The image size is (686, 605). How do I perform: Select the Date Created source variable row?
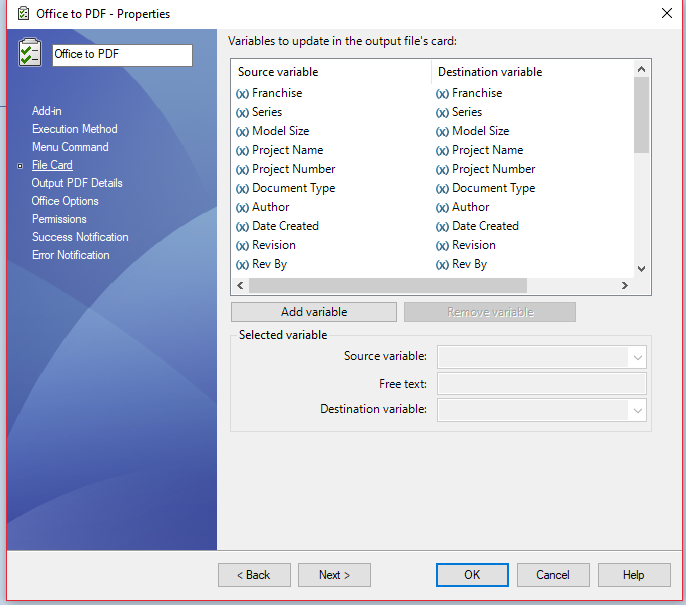277,226
